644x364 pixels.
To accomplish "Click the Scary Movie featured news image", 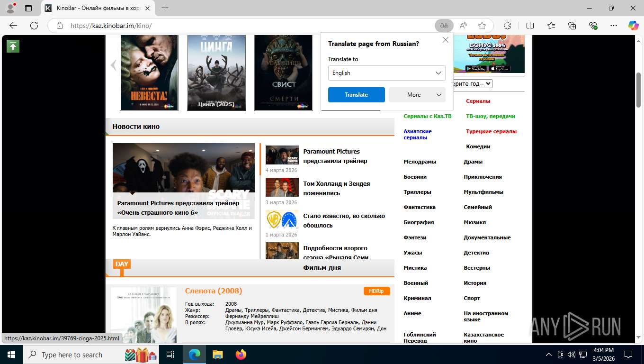I will pyautogui.click(x=184, y=181).
